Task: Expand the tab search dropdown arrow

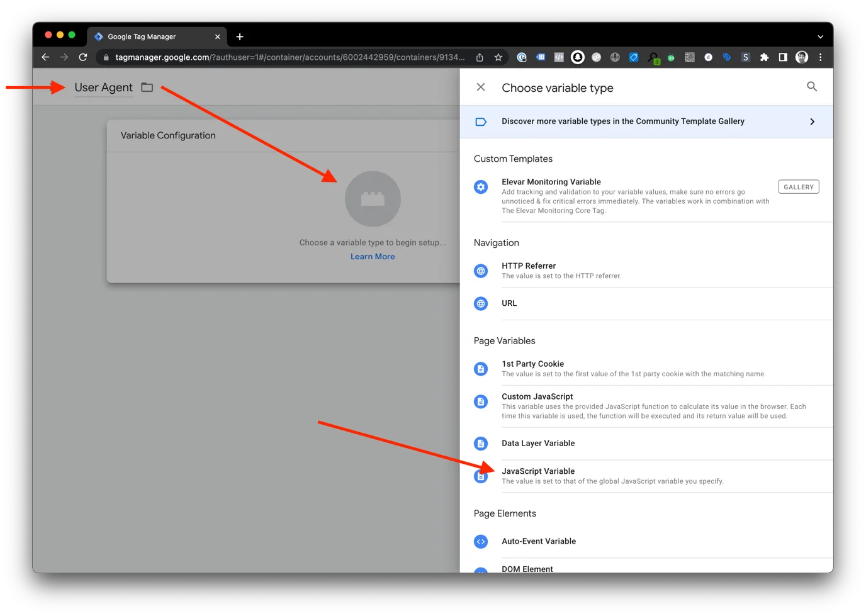Action: [820, 36]
